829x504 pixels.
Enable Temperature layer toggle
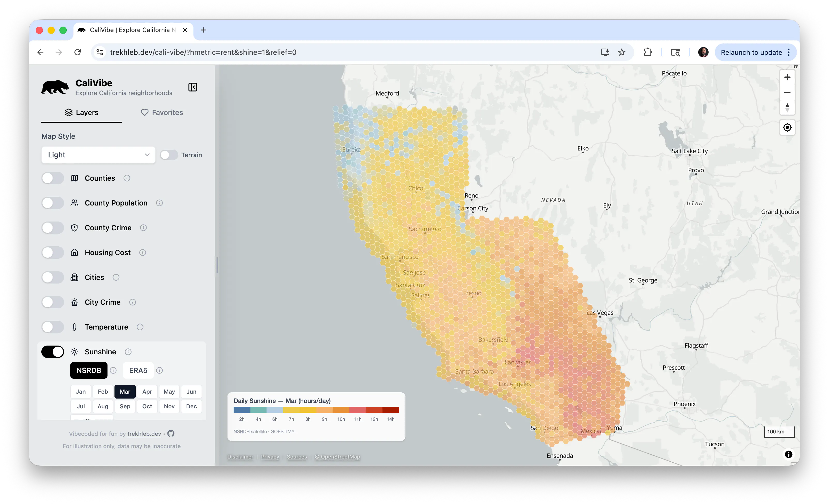click(52, 327)
